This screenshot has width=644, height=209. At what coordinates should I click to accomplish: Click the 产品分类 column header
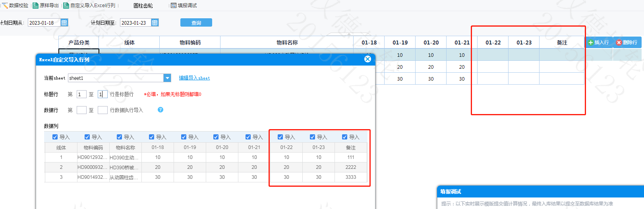point(79,43)
